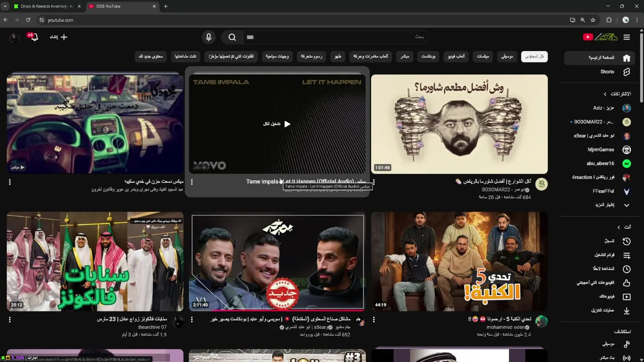The width and height of the screenshot is (644, 362).
Task: Click the YouTube logo in the header
Action: tap(600, 37)
